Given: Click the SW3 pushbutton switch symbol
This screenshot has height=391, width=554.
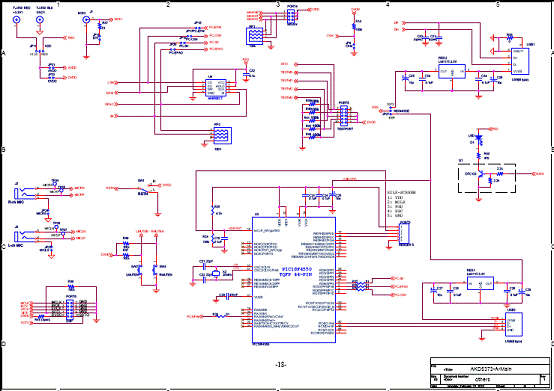Looking at the screenshot, I should coord(154,270).
